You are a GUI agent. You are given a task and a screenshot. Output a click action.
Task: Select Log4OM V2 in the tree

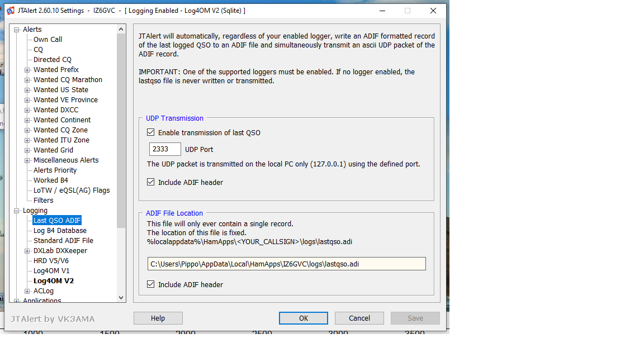(54, 281)
